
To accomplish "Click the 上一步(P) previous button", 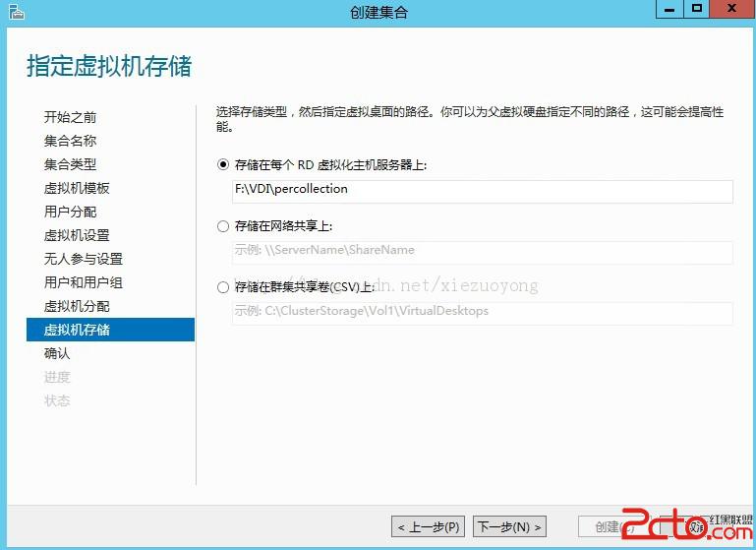I will (429, 526).
